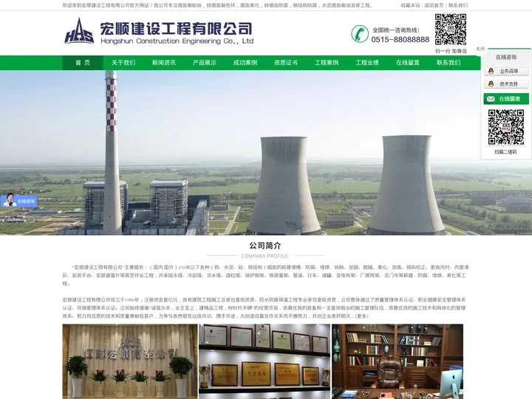The image size is (532, 399).
Task: Open the office bookshelf photo thumbnail
Action: pyautogui.click(x=398, y=361)
